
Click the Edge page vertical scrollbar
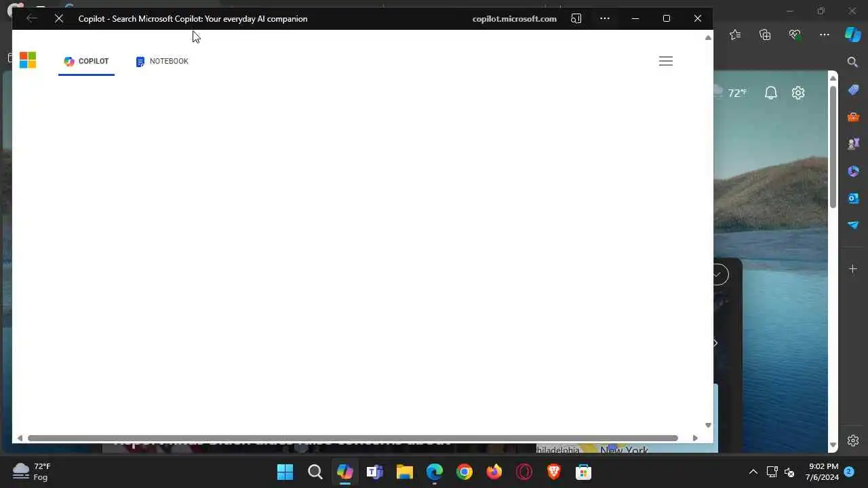coord(833,146)
